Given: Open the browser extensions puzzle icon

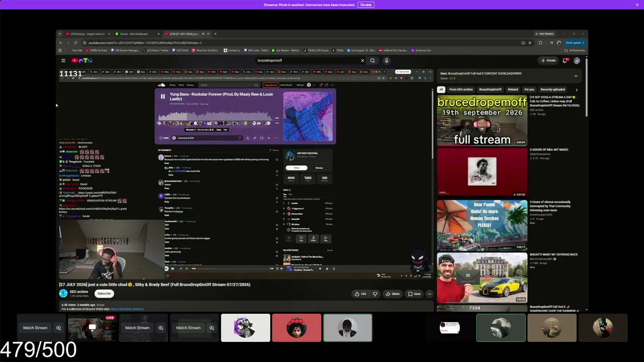Looking at the screenshot, I should click(x=540, y=43).
